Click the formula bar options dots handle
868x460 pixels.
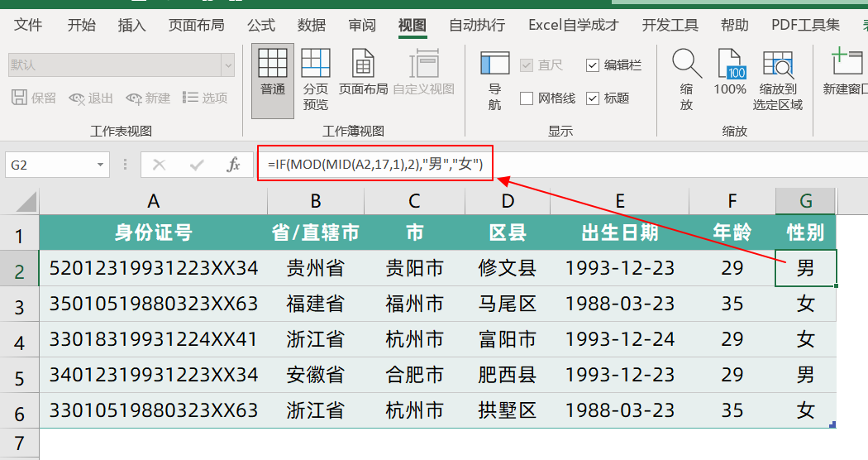125,165
